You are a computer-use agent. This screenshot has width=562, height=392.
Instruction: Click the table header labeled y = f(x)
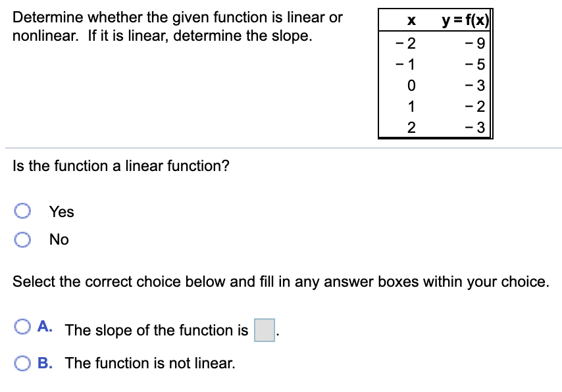click(x=465, y=20)
